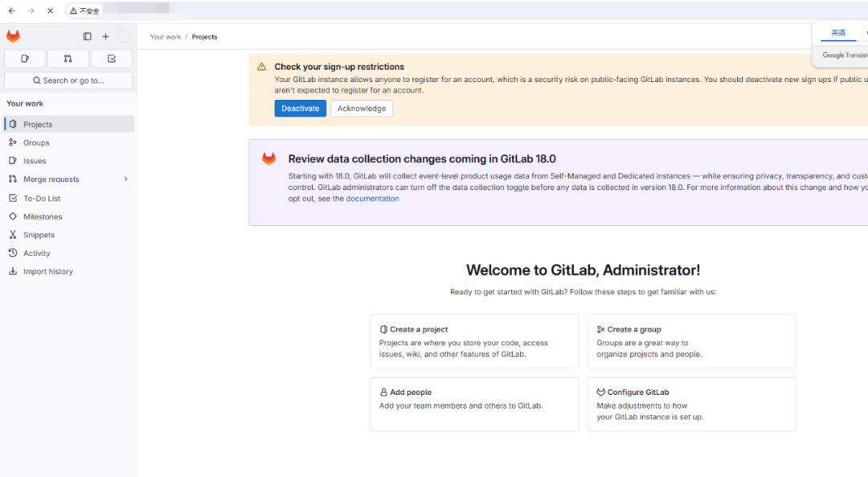Click the GitLab logo in the sidebar

14,36
